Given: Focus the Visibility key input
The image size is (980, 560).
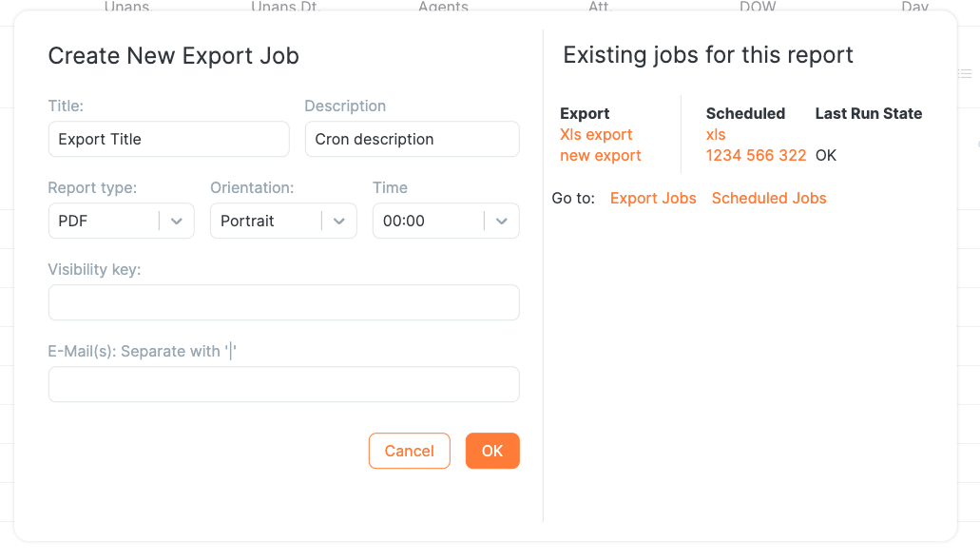Looking at the screenshot, I should (x=283, y=302).
